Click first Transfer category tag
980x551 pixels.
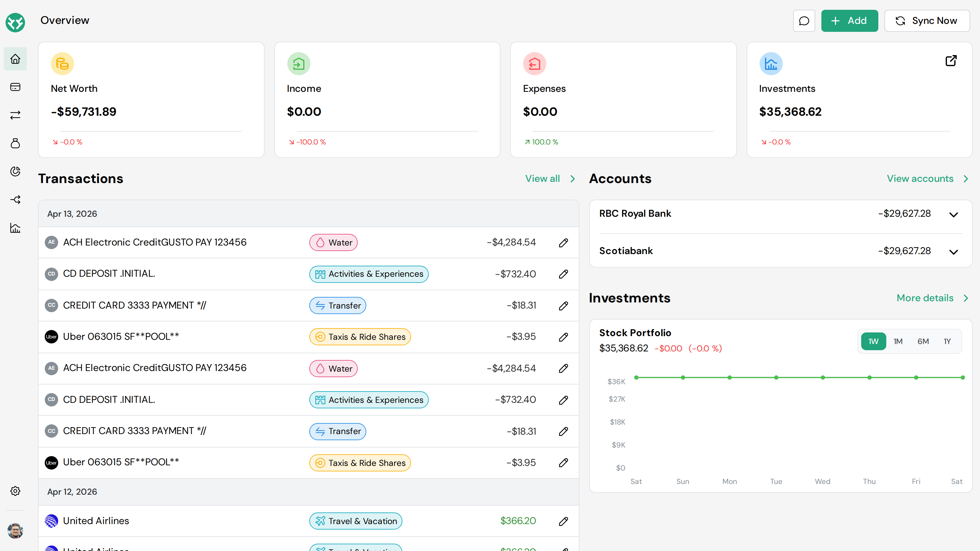(x=337, y=306)
